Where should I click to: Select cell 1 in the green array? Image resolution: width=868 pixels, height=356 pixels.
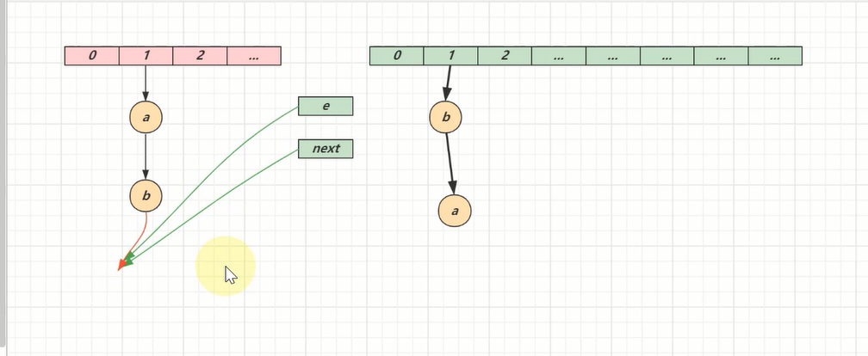tap(450, 56)
